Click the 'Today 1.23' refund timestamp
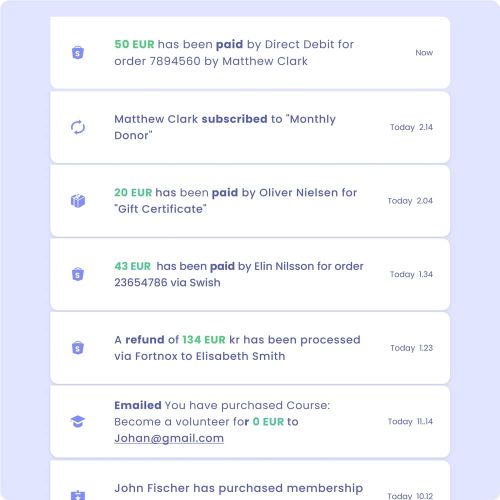 tap(411, 348)
